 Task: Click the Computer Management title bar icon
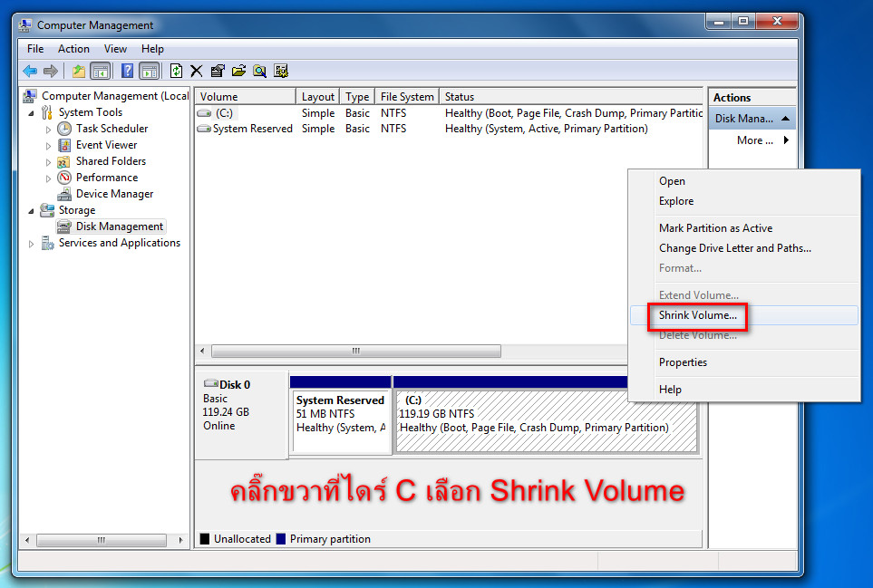25,25
